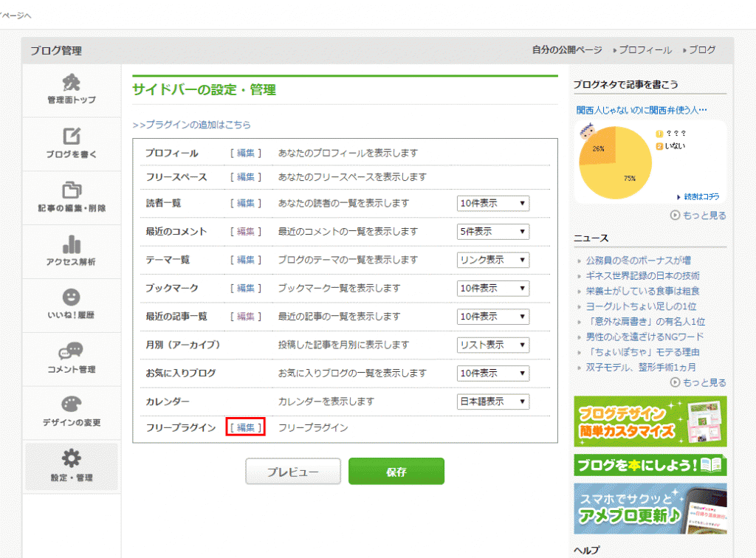Click the ブログデザイン簡単カスタマイズ banner
Viewport: 756px width, 558px height.
(x=650, y=421)
